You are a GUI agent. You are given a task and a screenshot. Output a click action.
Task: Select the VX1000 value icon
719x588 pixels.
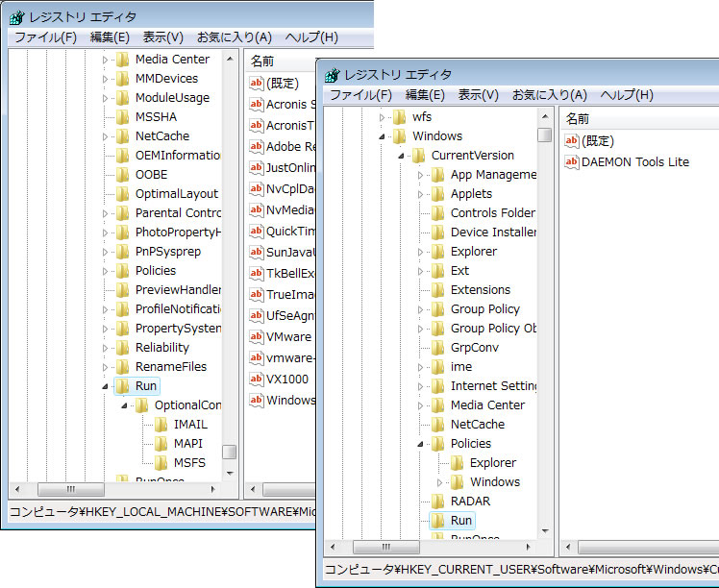click(257, 378)
